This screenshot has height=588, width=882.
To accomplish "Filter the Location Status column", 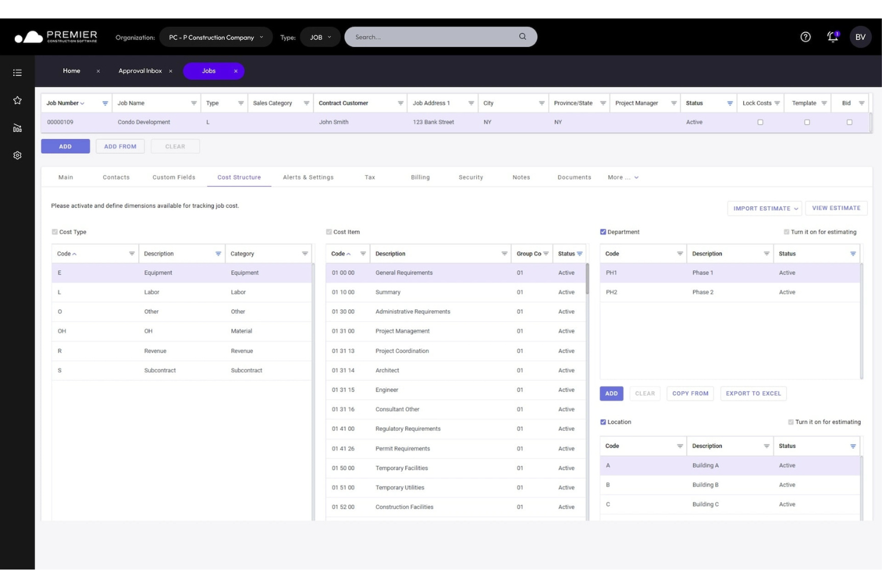I will [x=853, y=446].
